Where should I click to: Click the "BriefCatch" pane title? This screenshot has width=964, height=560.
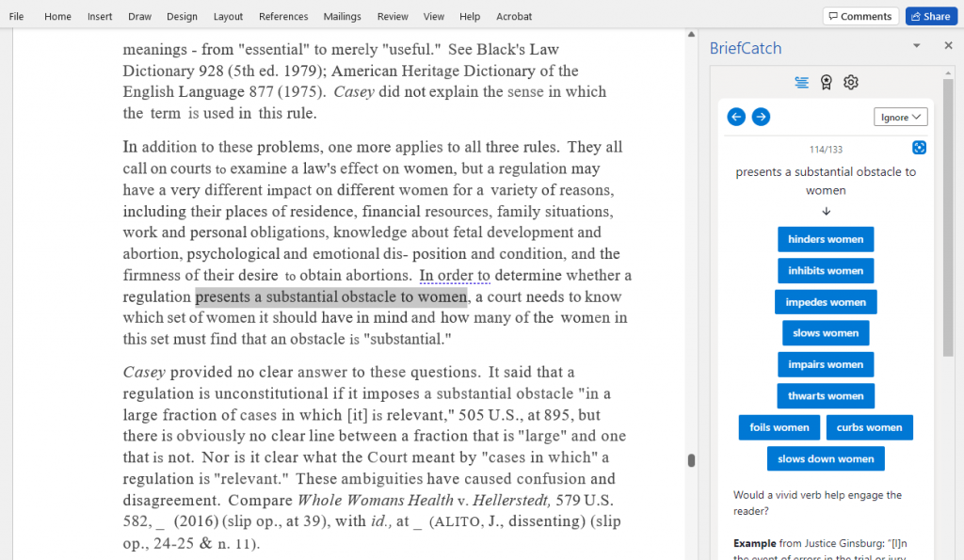click(746, 48)
